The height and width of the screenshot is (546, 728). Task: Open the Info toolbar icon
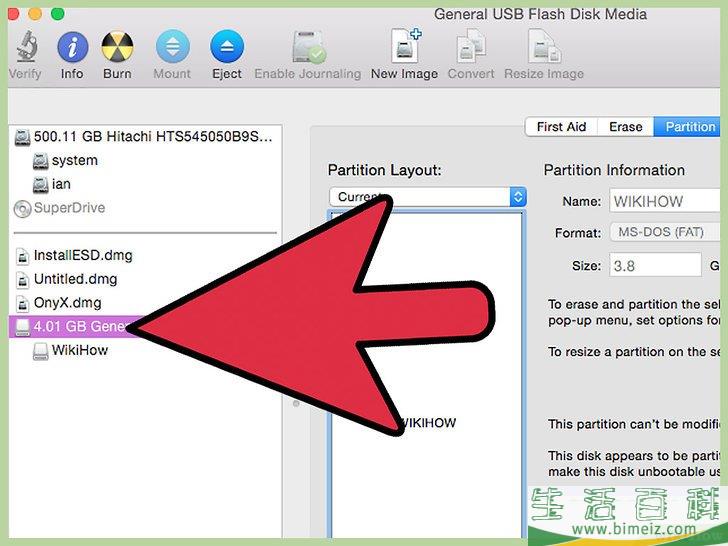click(x=72, y=48)
